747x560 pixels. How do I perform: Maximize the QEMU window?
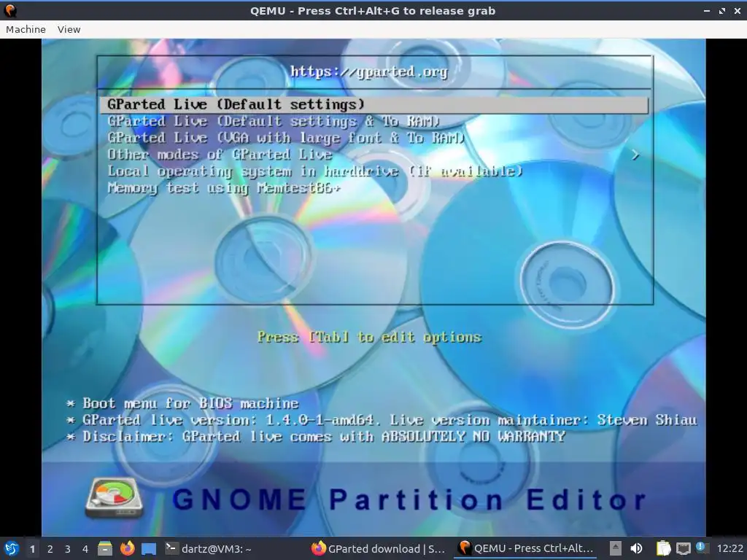pyautogui.click(x=722, y=10)
